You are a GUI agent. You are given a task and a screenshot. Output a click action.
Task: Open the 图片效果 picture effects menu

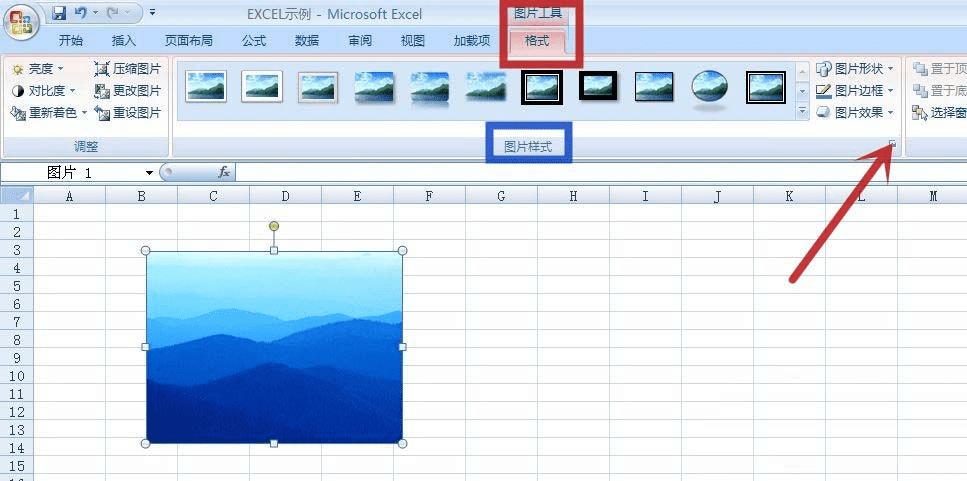tap(855, 113)
